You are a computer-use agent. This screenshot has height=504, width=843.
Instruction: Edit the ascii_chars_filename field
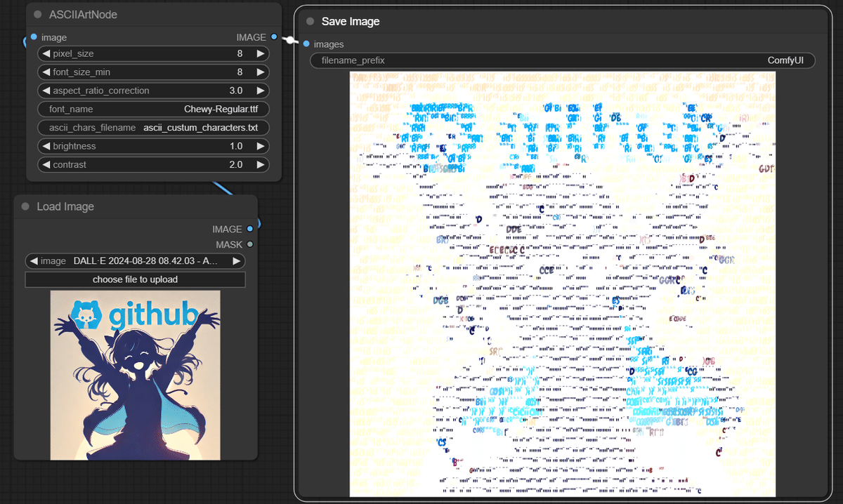pyautogui.click(x=153, y=128)
